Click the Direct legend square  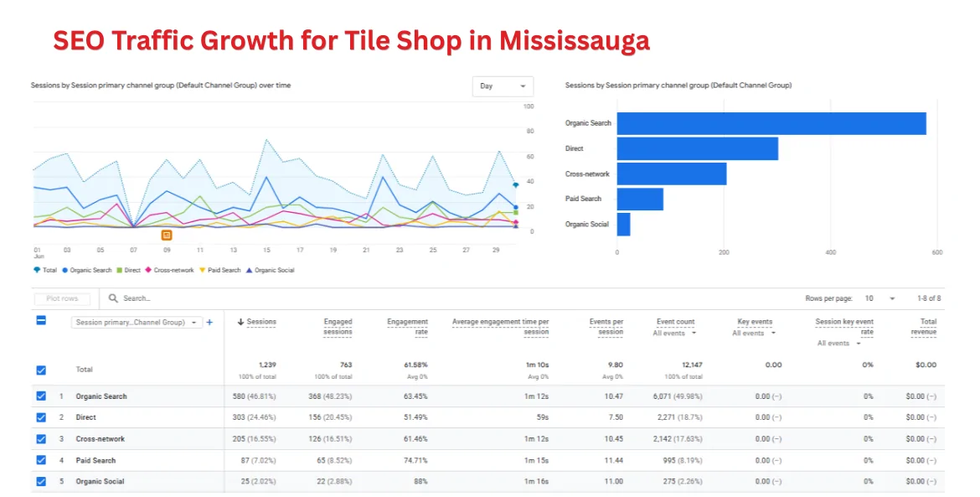pos(120,270)
